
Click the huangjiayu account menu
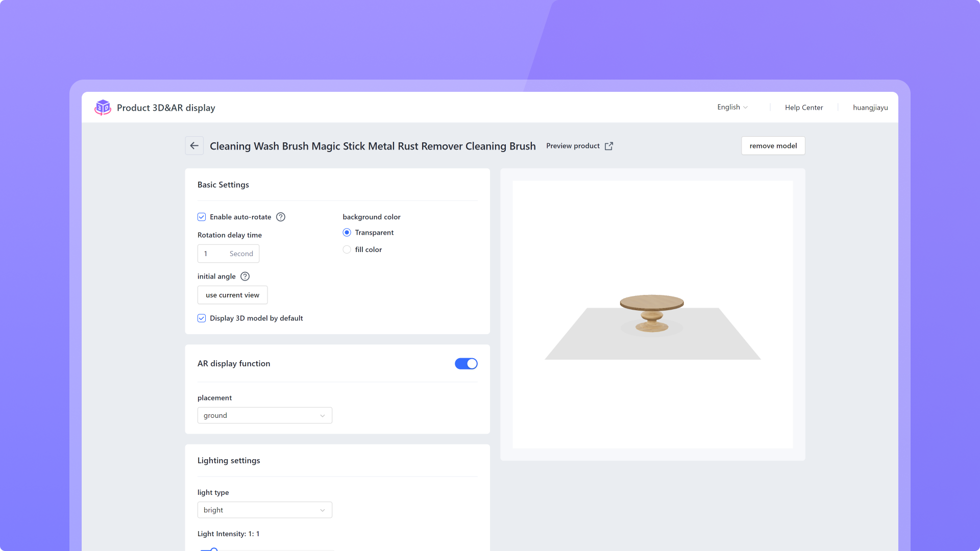click(870, 108)
